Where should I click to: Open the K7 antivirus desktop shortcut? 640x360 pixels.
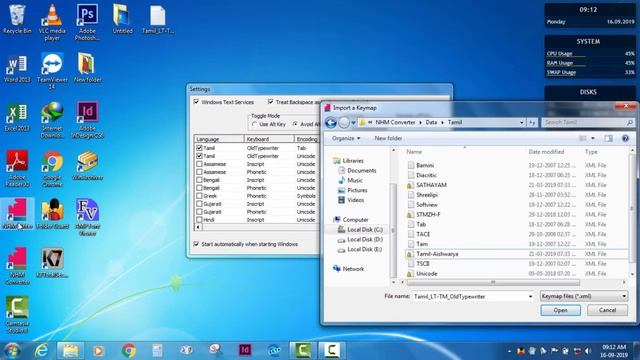(x=52, y=263)
